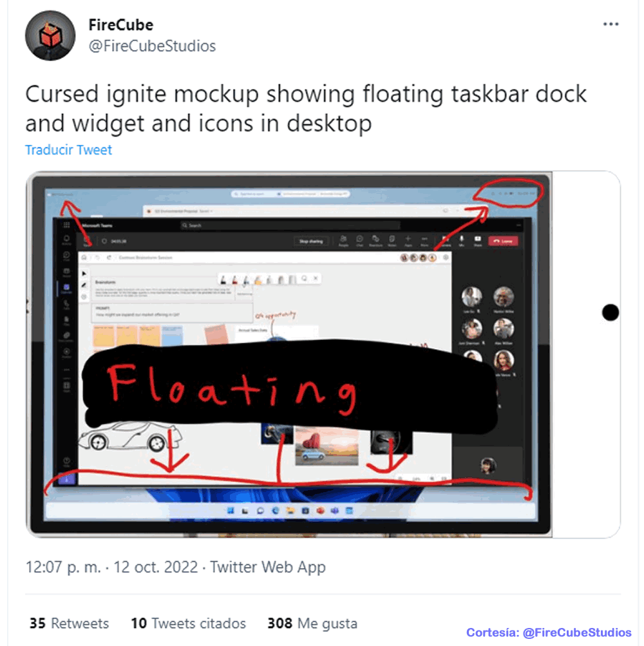This screenshot has height=646, width=644.
Task: View the 10 Tweets citados
Action: 188,623
